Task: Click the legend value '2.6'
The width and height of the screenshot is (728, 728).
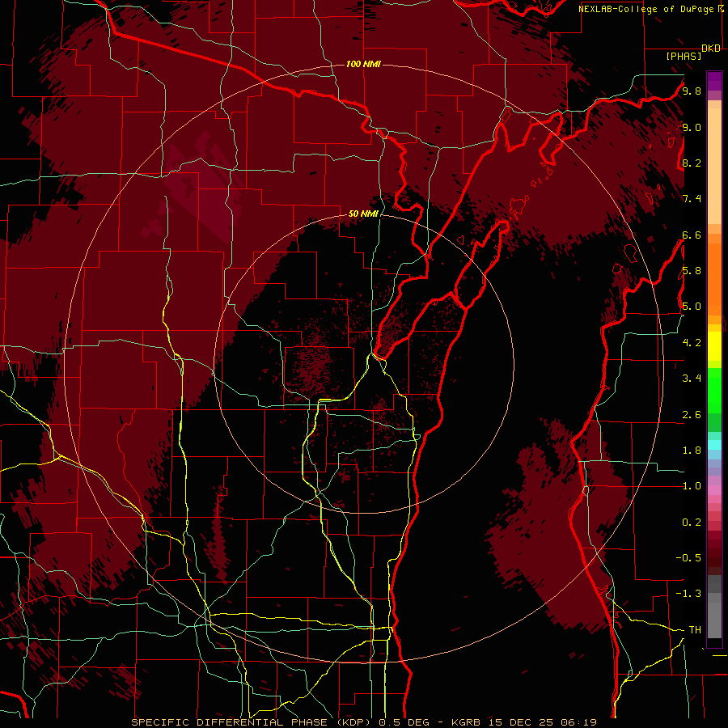Action: point(692,415)
